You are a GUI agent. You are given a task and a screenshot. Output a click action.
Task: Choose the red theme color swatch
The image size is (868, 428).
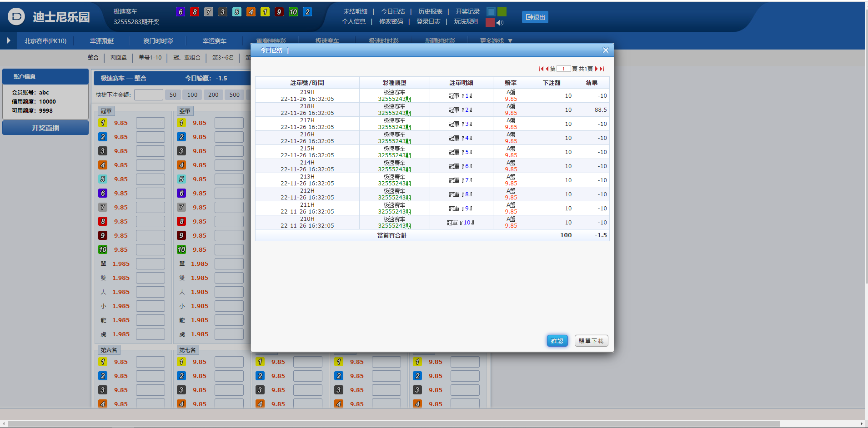(490, 23)
